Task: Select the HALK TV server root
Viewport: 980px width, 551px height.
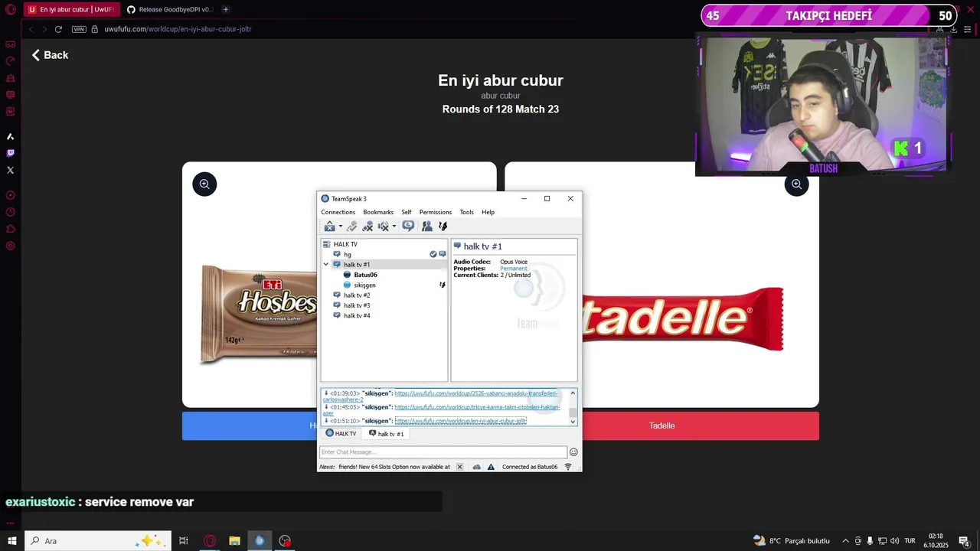Action: click(x=345, y=244)
